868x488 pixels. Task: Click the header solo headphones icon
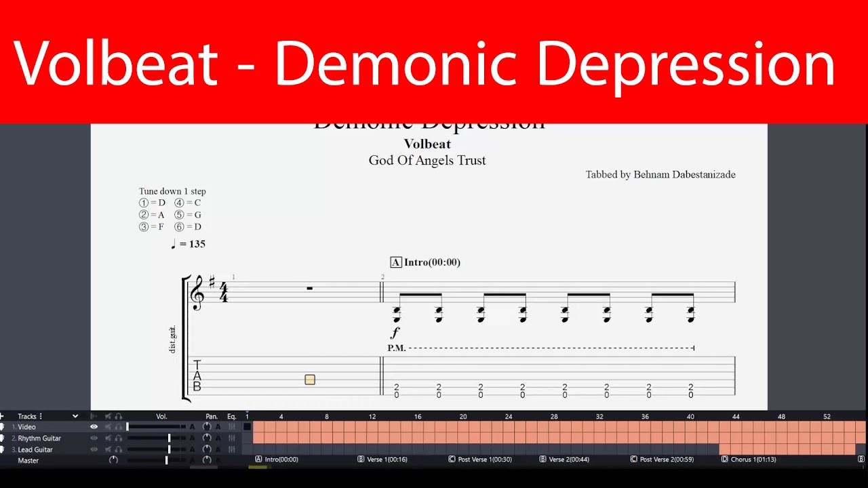point(119,416)
